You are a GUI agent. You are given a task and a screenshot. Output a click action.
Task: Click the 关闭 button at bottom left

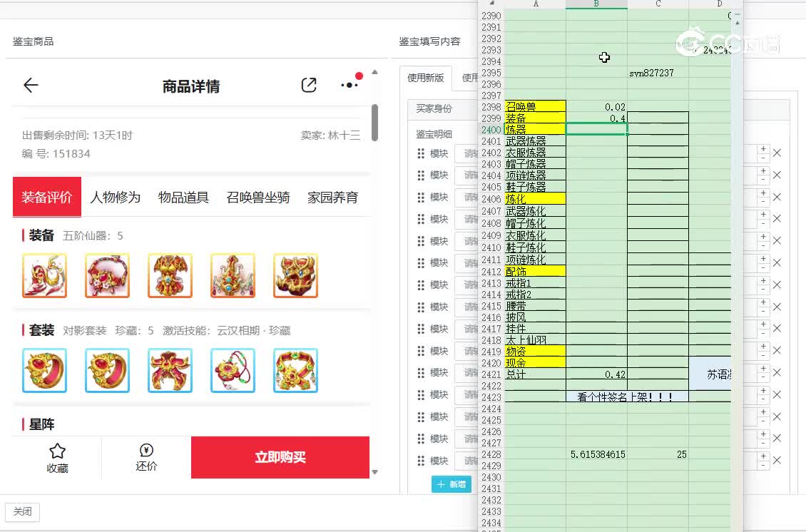[x=23, y=511]
